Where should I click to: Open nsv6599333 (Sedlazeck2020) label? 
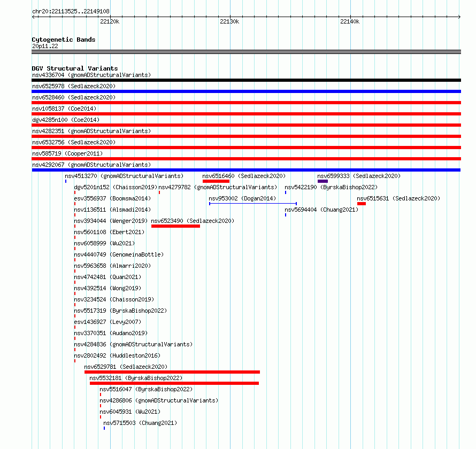click(359, 176)
